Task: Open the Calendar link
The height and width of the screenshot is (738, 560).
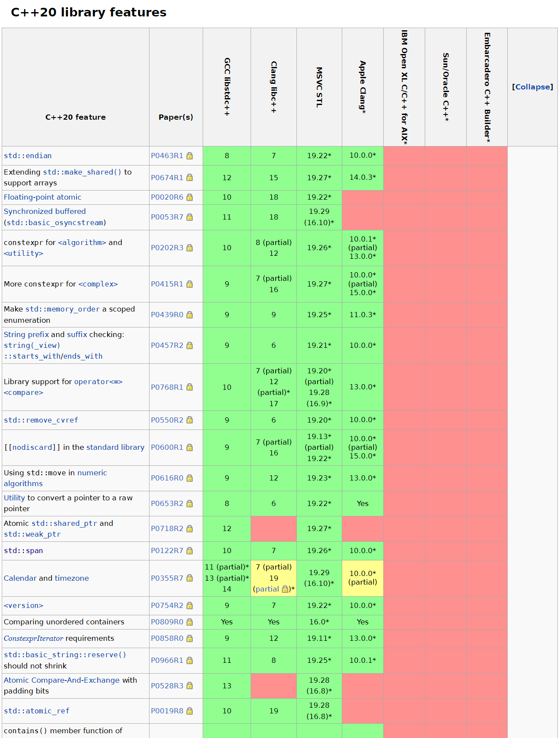Action: (20, 578)
